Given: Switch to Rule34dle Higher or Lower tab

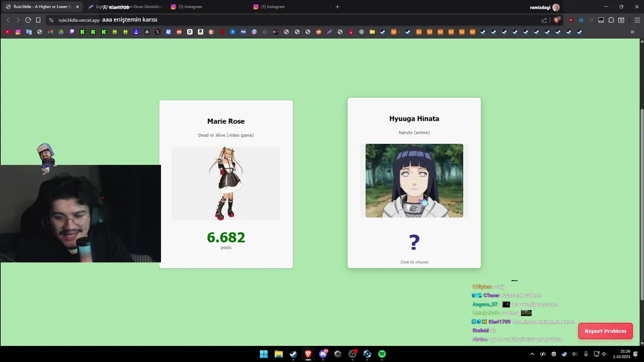Looking at the screenshot, I should coord(43,7).
